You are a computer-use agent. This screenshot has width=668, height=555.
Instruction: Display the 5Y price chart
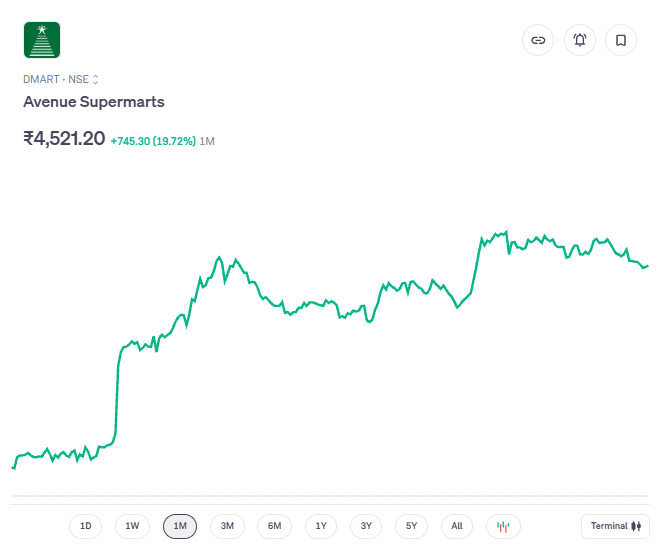pos(411,526)
